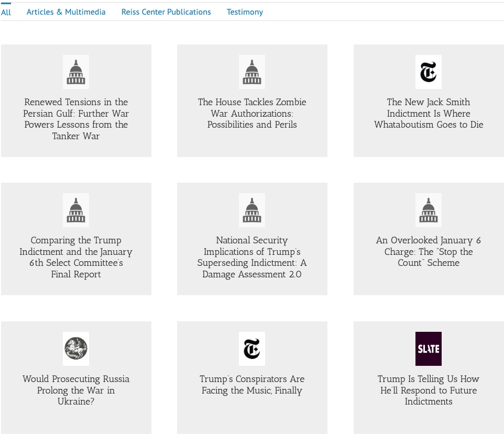Click the Slate logo icon

tap(428, 349)
